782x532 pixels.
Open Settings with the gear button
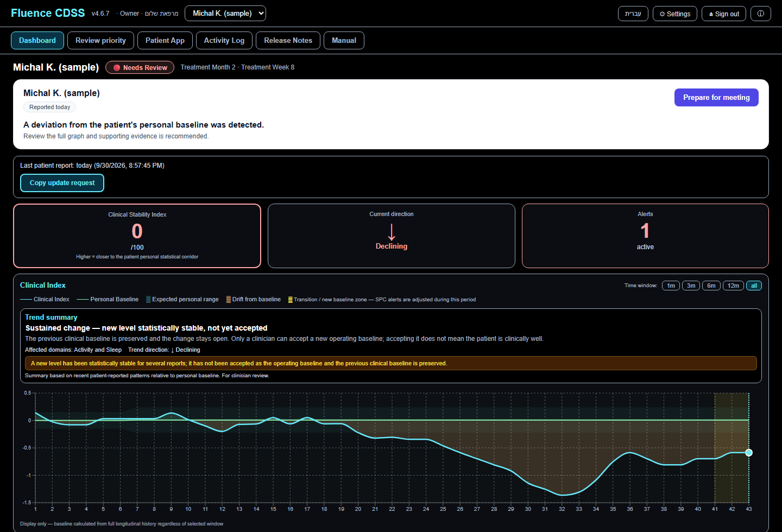pos(675,14)
